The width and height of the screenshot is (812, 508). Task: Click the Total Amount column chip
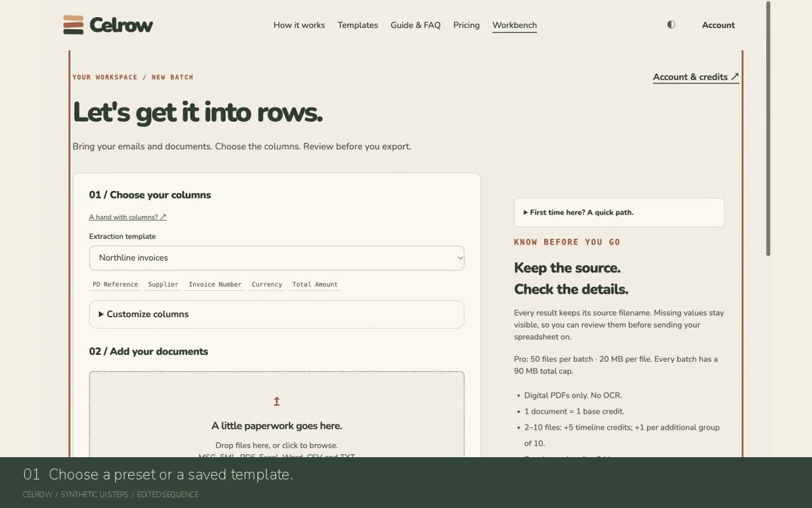pyautogui.click(x=315, y=284)
